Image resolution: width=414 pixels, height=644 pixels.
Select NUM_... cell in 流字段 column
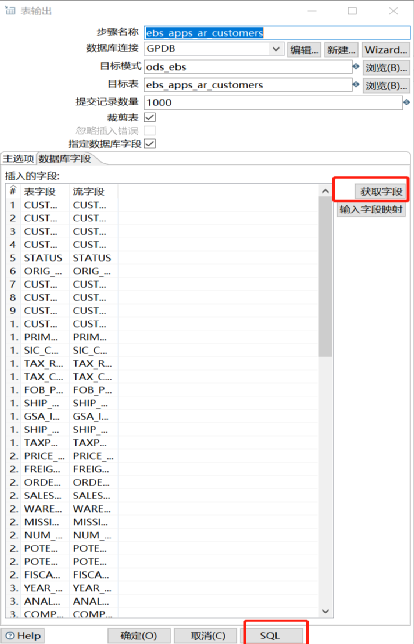click(x=92, y=535)
